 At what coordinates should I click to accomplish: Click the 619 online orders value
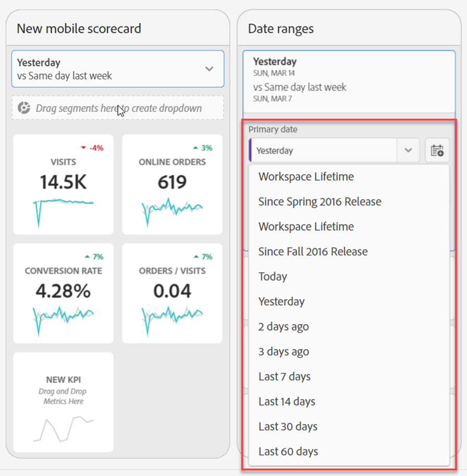coord(173,182)
